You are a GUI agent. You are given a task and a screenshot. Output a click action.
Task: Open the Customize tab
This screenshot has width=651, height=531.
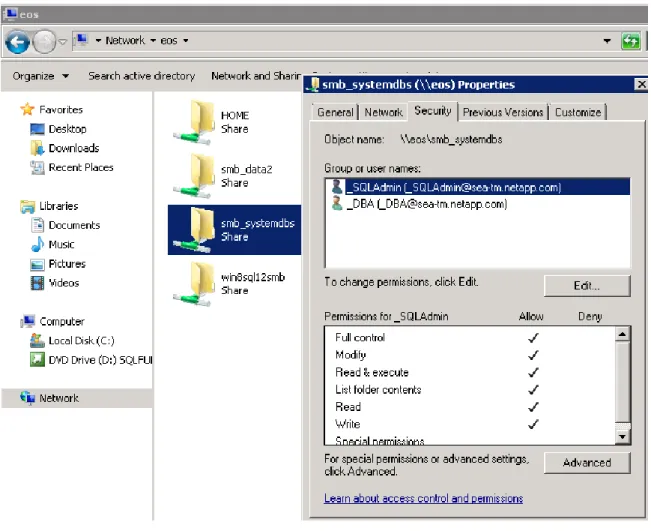(x=578, y=112)
